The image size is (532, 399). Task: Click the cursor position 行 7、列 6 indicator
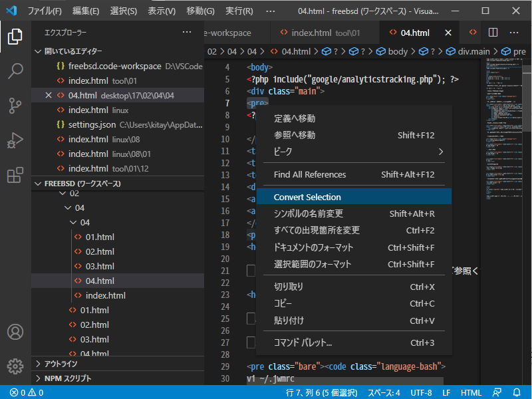pos(321,392)
